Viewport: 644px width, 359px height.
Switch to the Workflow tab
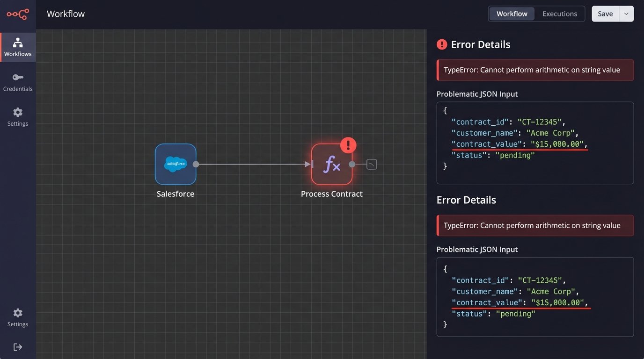point(512,14)
